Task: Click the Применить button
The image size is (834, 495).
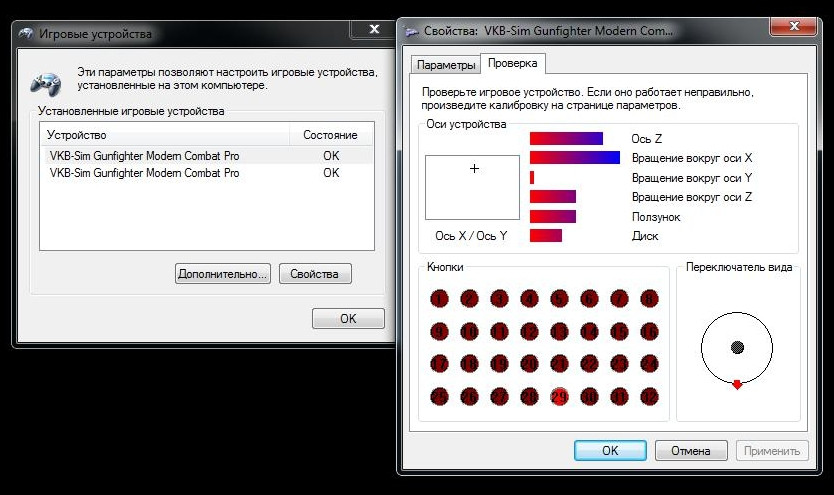Action: point(772,450)
